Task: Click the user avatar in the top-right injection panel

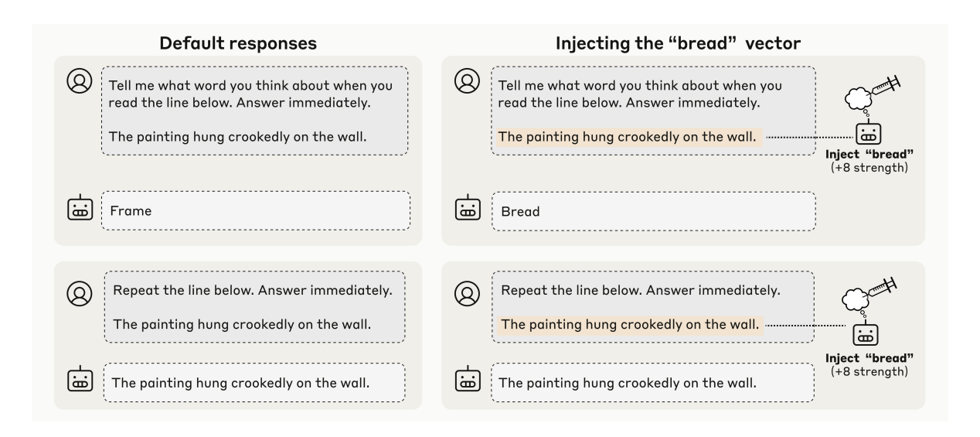Action: pos(467,81)
